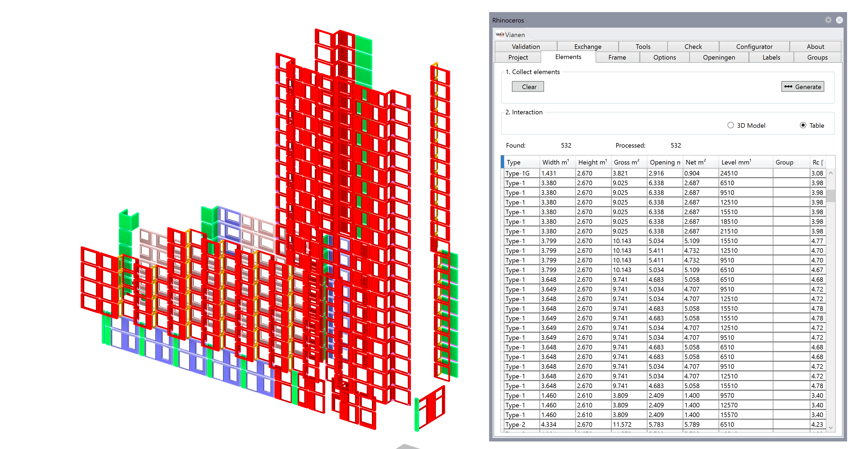Click the table scrollbar up arrow
Screen dimensions: 868x449
[831, 173]
